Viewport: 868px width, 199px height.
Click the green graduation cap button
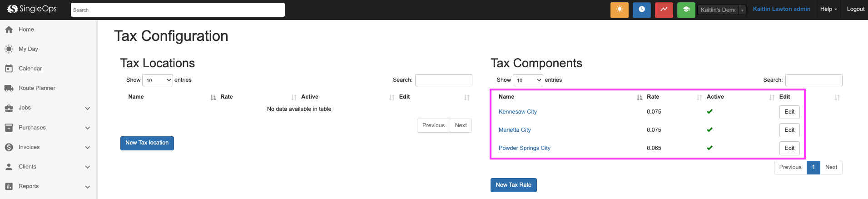(x=686, y=10)
